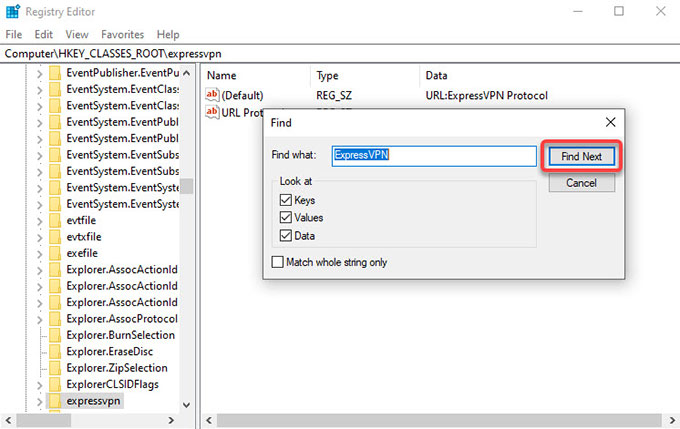Screen dimensions: 680x429
Task: Click the folder icon for ExplorerCLSIDFlags
Action: tap(55, 384)
